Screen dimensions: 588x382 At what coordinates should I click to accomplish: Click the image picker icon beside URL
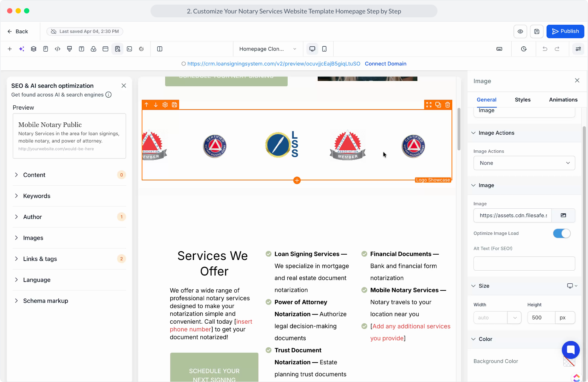coord(563,215)
